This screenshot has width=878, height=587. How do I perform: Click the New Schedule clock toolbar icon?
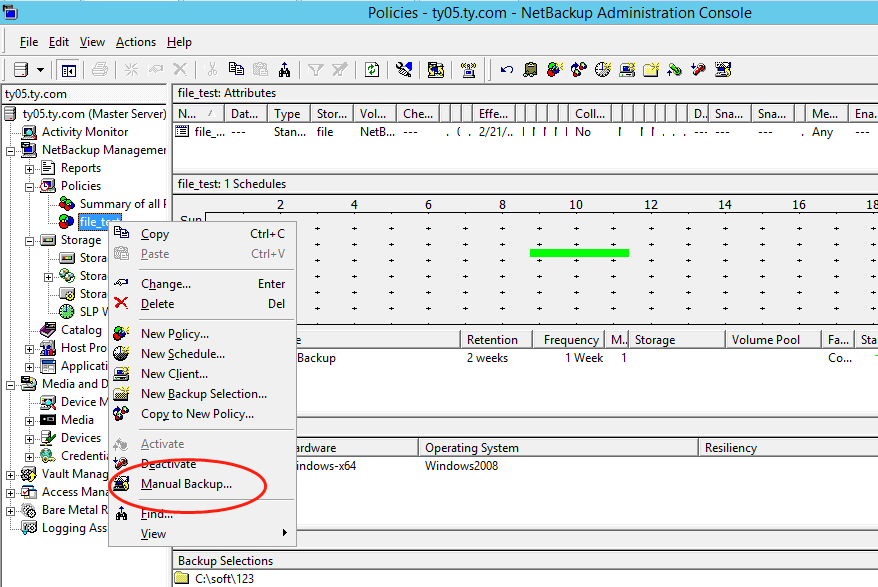[603, 69]
